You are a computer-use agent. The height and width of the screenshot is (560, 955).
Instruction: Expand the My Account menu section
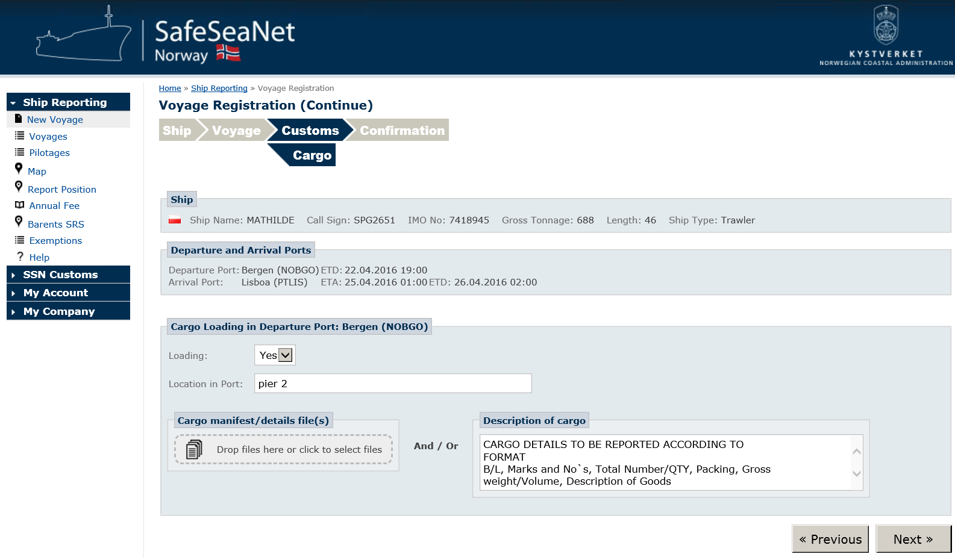[x=68, y=293]
